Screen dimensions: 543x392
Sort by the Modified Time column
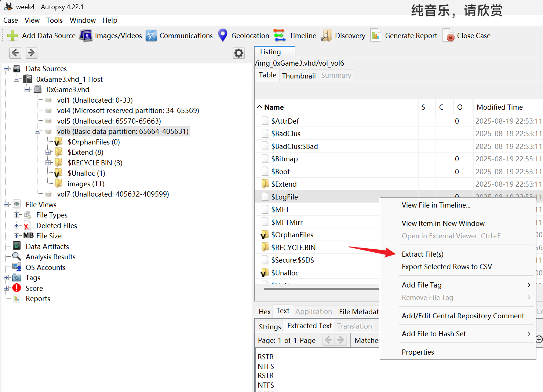point(499,107)
